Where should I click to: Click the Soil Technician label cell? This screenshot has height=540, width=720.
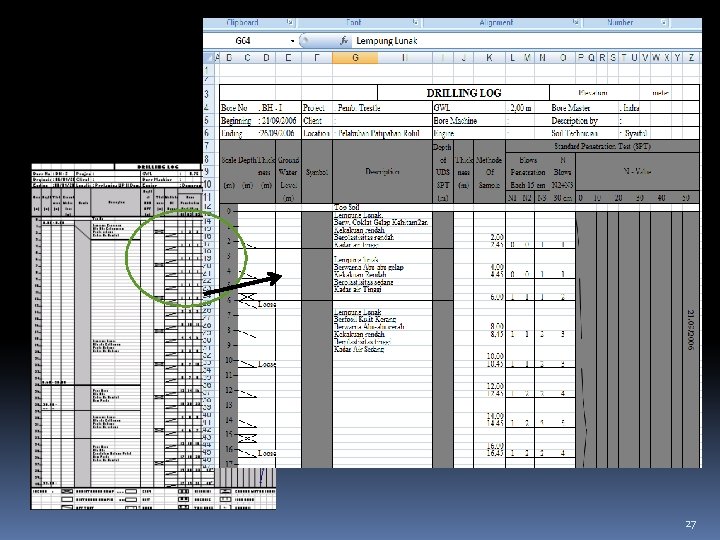(574, 133)
